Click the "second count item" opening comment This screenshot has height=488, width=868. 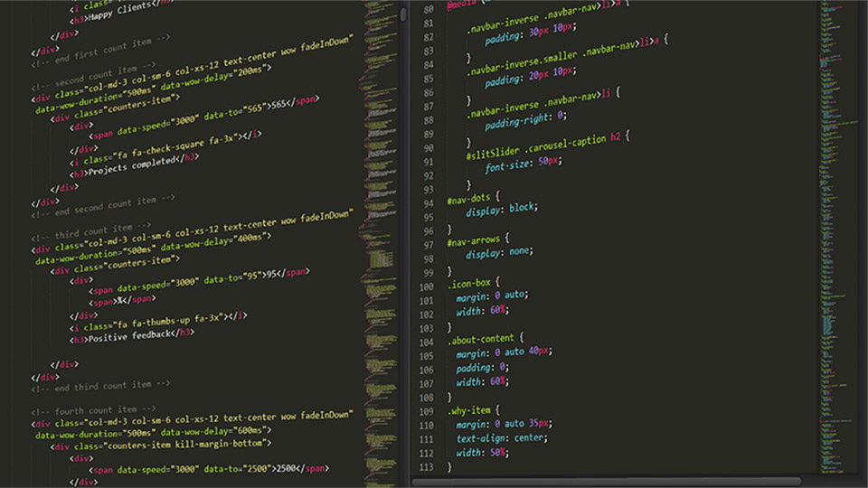pos(93,76)
